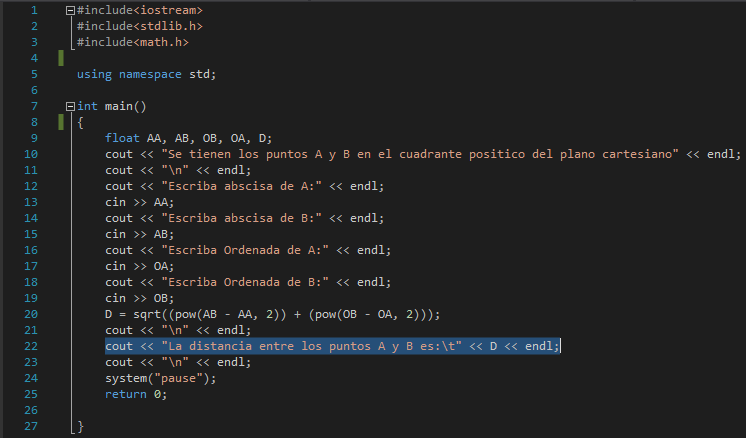Collapse the #include block at line 1
Viewport: 746px width, 438px height.
coord(70,10)
